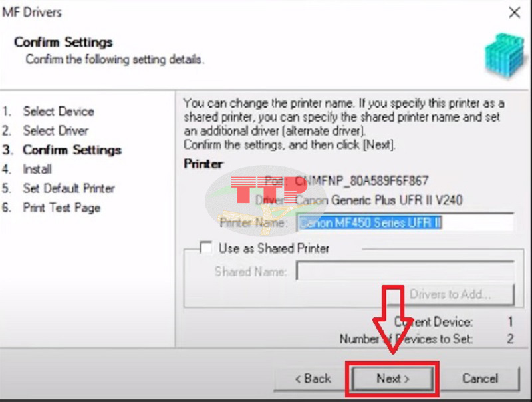Click the Shared Name label
The width and height of the screenshot is (532, 402).
tap(251, 272)
